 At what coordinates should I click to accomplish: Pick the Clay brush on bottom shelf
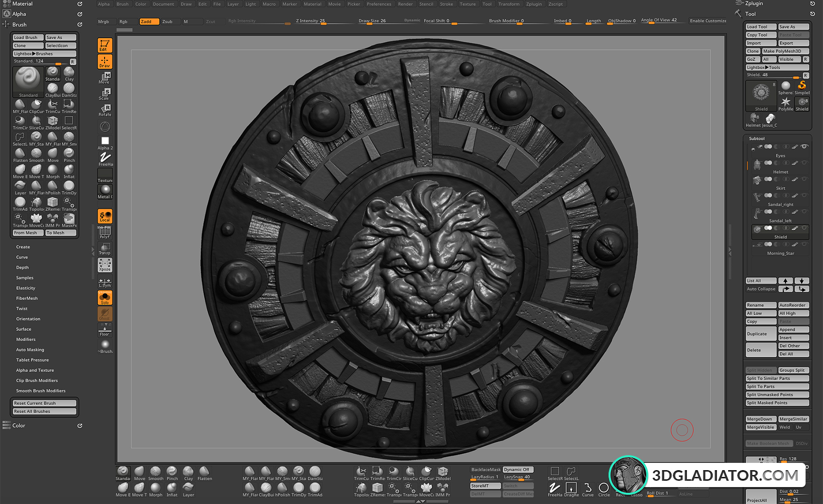[188, 474]
